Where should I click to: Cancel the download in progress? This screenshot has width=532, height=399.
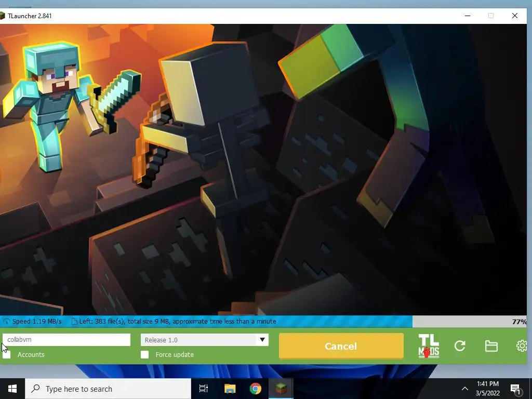pyautogui.click(x=341, y=346)
